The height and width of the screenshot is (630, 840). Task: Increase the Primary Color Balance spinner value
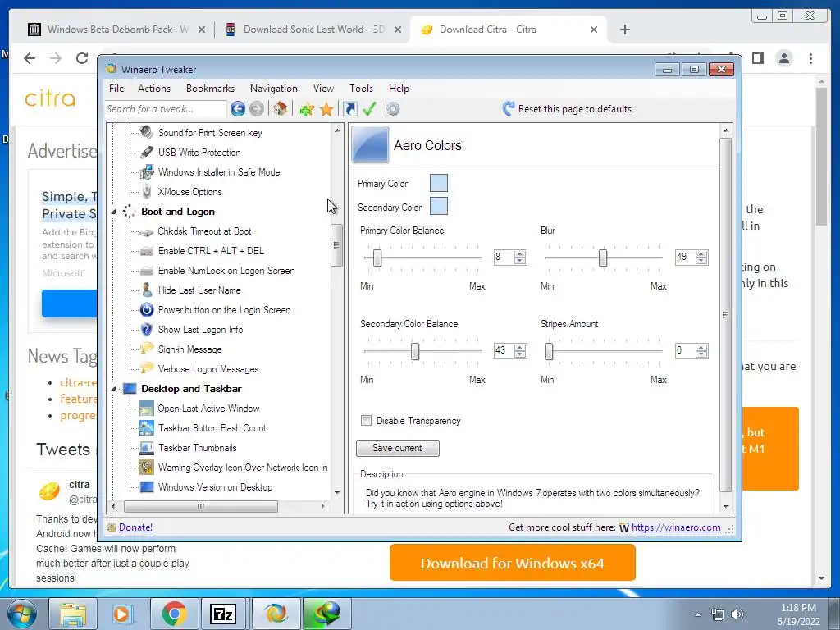[x=519, y=254]
